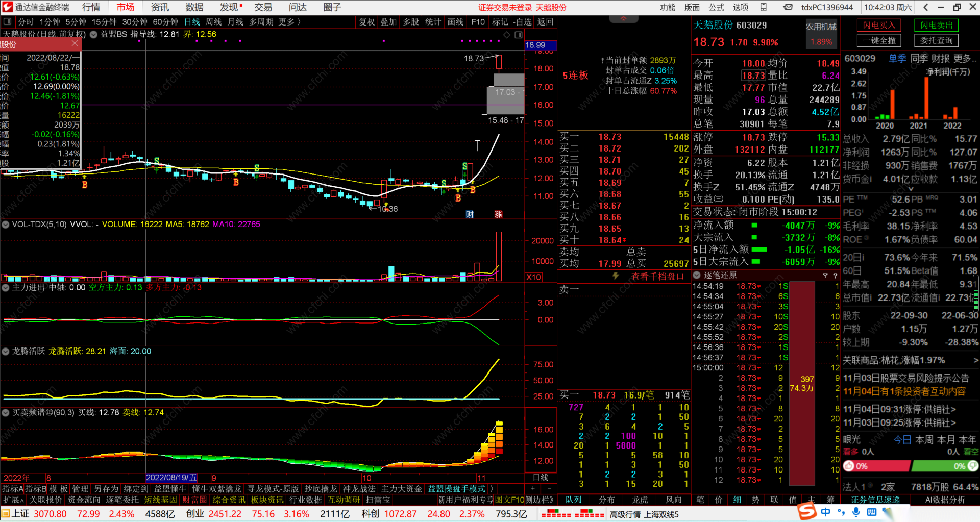Expand the 更多 financial chart options
The image size is (980, 522).
pos(965,58)
